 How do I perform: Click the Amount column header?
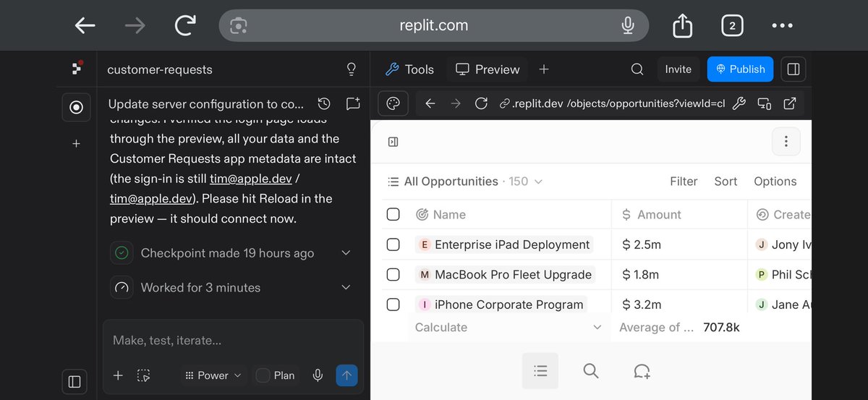pyautogui.click(x=651, y=215)
